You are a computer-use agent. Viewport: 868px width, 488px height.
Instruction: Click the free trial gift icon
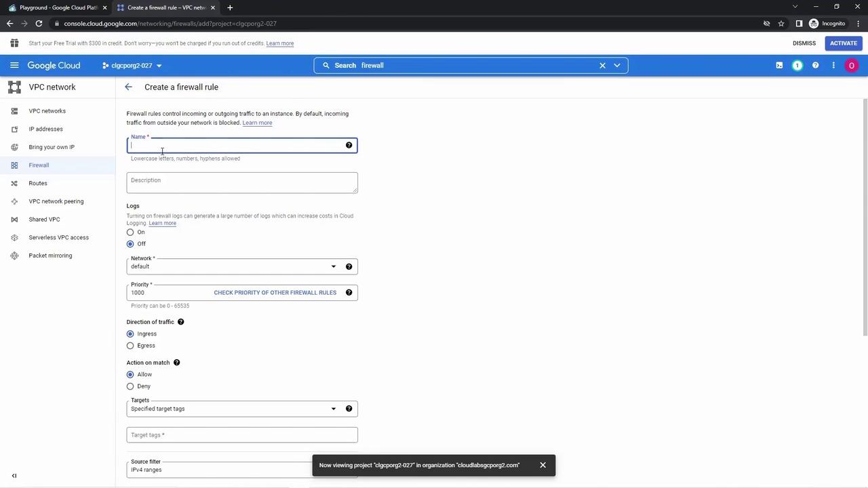point(14,43)
